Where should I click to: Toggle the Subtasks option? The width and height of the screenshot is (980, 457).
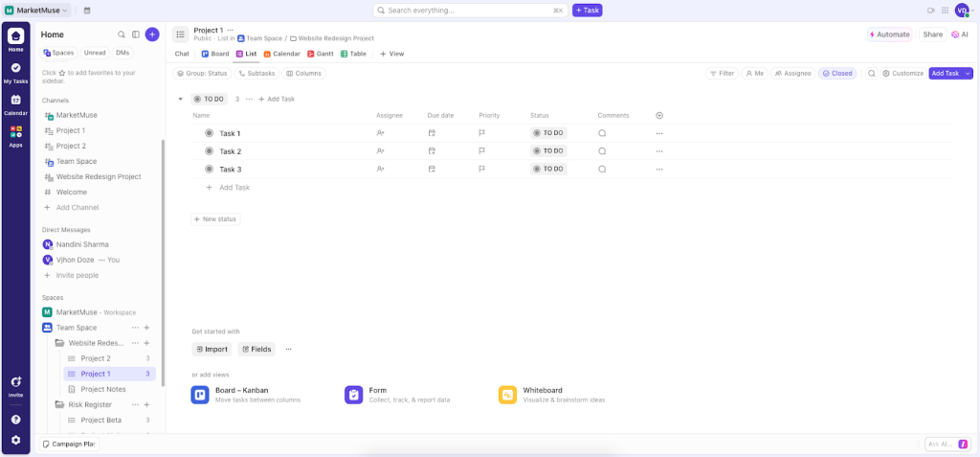click(256, 73)
